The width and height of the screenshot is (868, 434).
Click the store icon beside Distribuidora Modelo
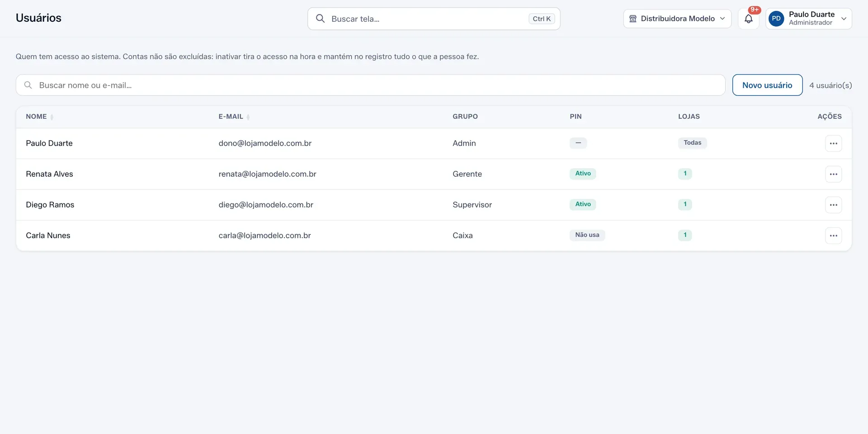(x=633, y=19)
